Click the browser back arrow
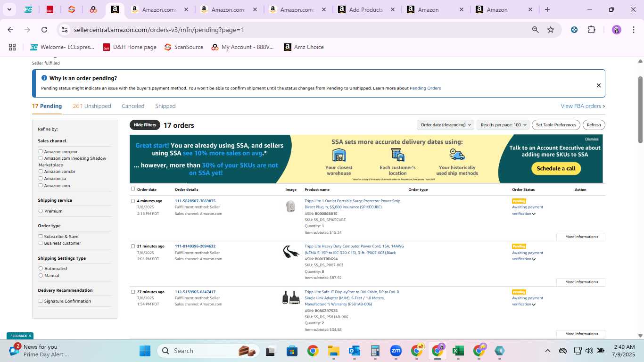This screenshot has height=362, width=644. click(10, 30)
